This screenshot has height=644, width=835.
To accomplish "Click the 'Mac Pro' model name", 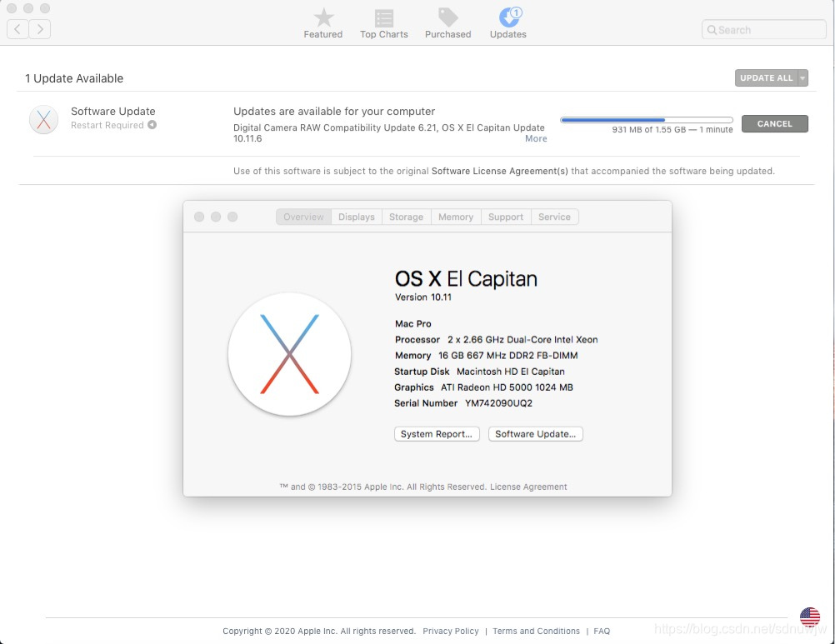I will tap(413, 323).
